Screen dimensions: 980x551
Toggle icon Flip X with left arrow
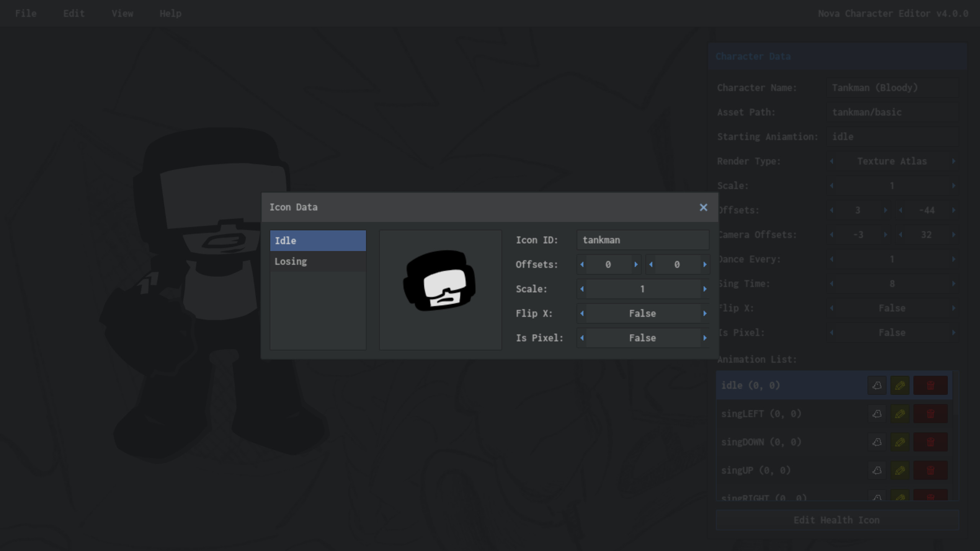(x=582, y=313)
